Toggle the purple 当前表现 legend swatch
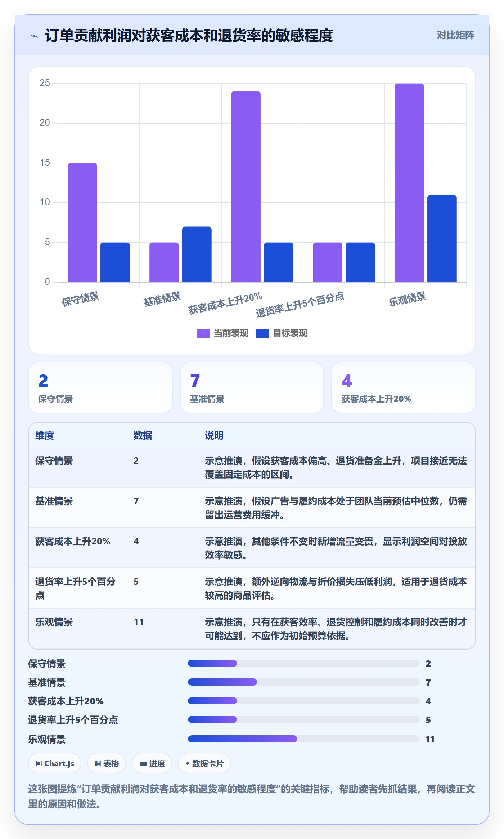Viewport: 504px width, 839px height. [203, 333]
